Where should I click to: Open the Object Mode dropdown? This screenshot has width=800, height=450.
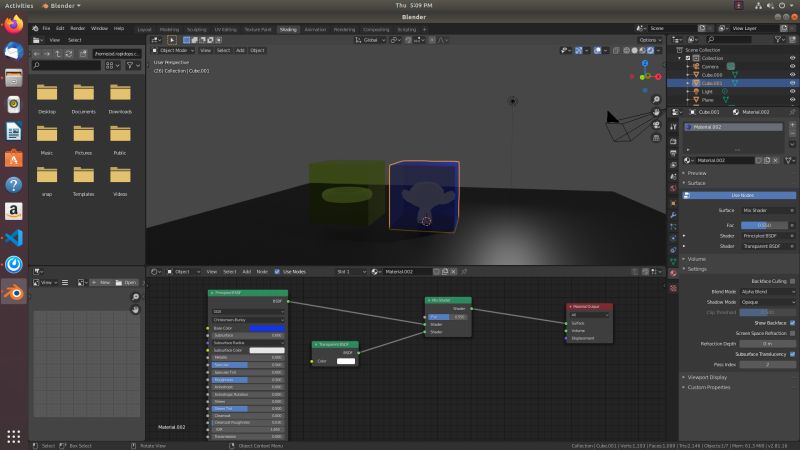point(173,51)
